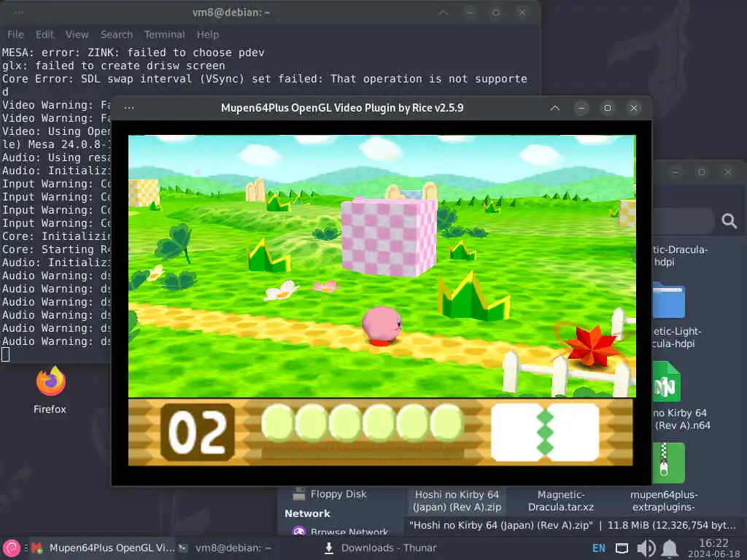This screenshot has height=560, width=747.
Task: Click the Firefox desktop label
Action: pyautogui.click(x=50, y=409)
